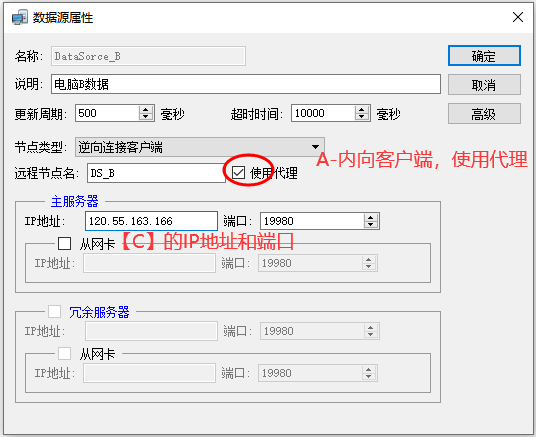Uncheck the 使用代理 checkbox
This screenshot has height=437, width=536.
coord(238,173)
